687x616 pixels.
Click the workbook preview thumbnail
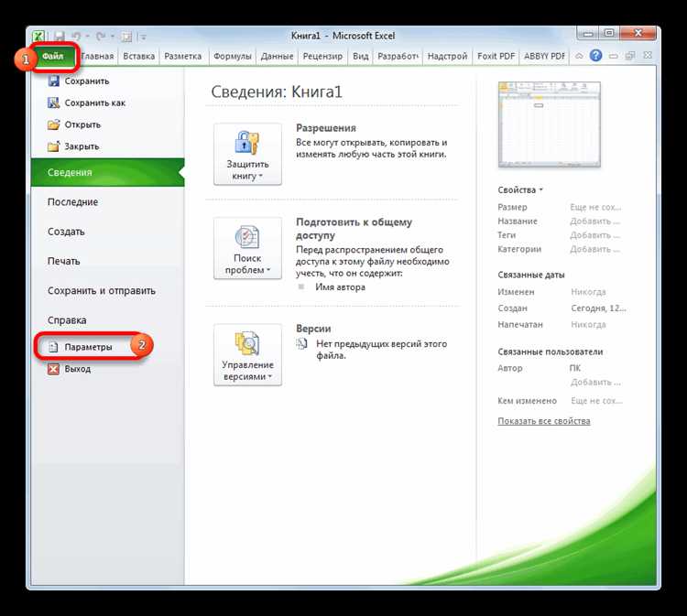(x=550, y=124)
